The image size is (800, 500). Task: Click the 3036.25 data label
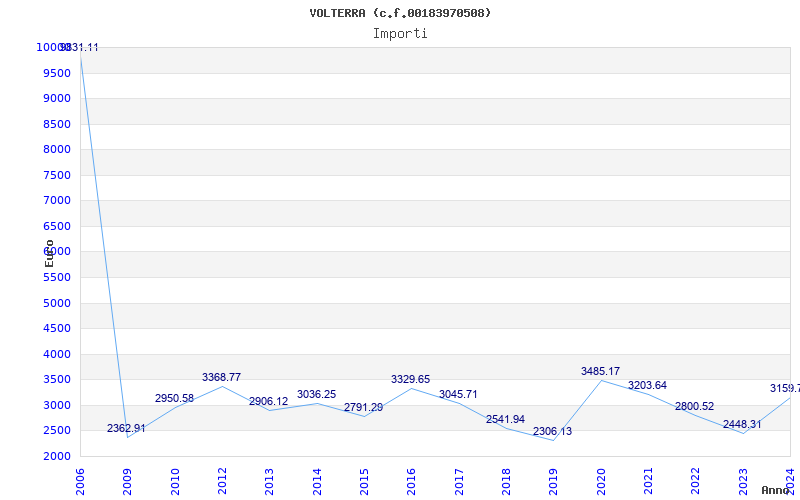coord(316,394)
